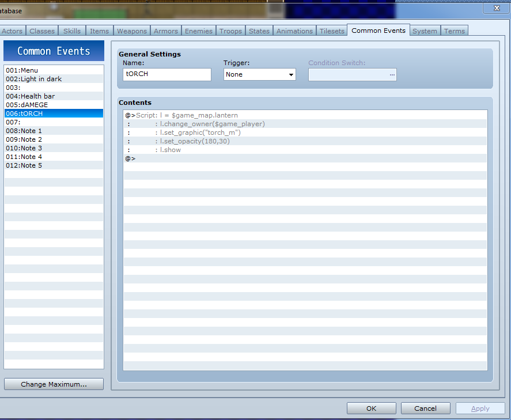Image resolution: width=511 pixels, height=420 pixels.
Task: Click the Condition Switch ellipsis button
Action: tap(392, 75)
